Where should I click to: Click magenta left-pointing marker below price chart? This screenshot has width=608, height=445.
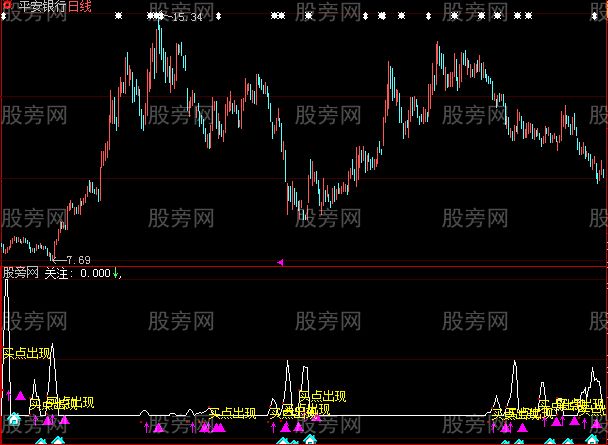(x=280, y=262)
